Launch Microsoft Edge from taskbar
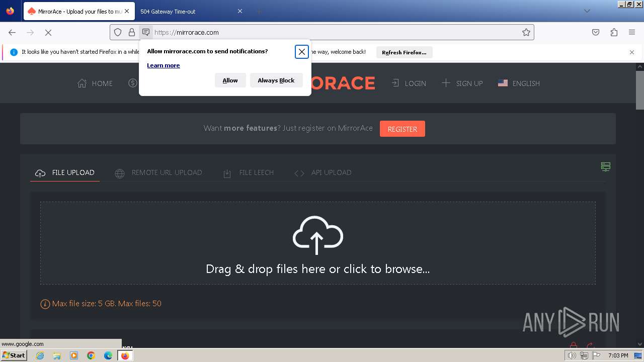Screen dimensions: 644x362 [x=108, y=355]
